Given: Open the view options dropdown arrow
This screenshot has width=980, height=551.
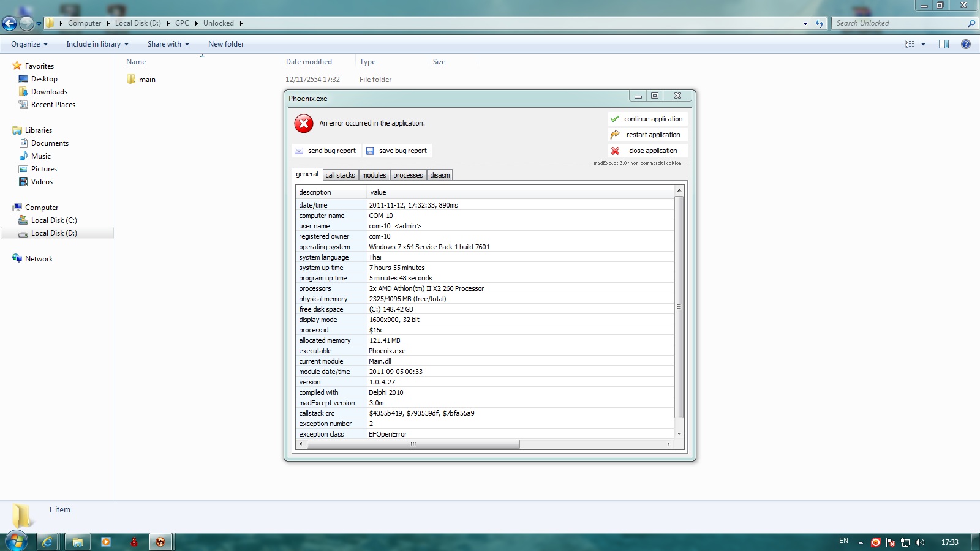Looking at the screenshot, I should (923, 44).
